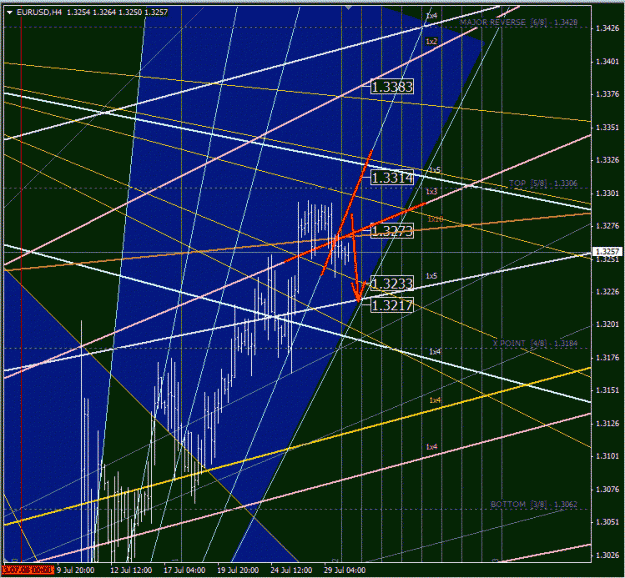
Task: Click the 1.3276 value on the price scale
Action: (607, 226)
